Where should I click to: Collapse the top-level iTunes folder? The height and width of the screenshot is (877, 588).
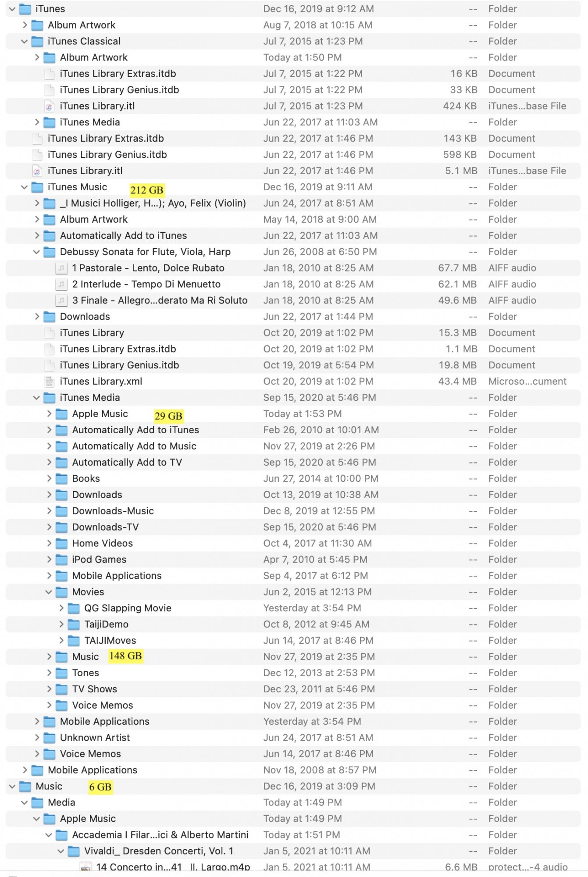[x=12, y=9]
